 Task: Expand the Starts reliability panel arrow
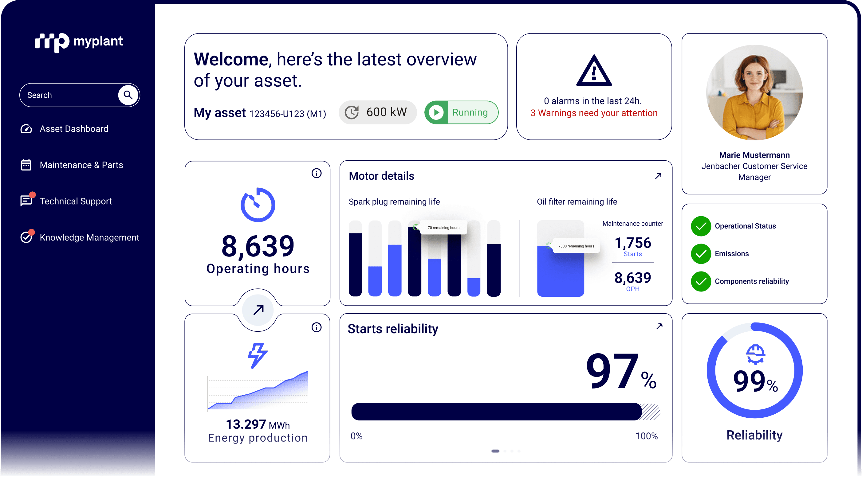tap(659, 326)
